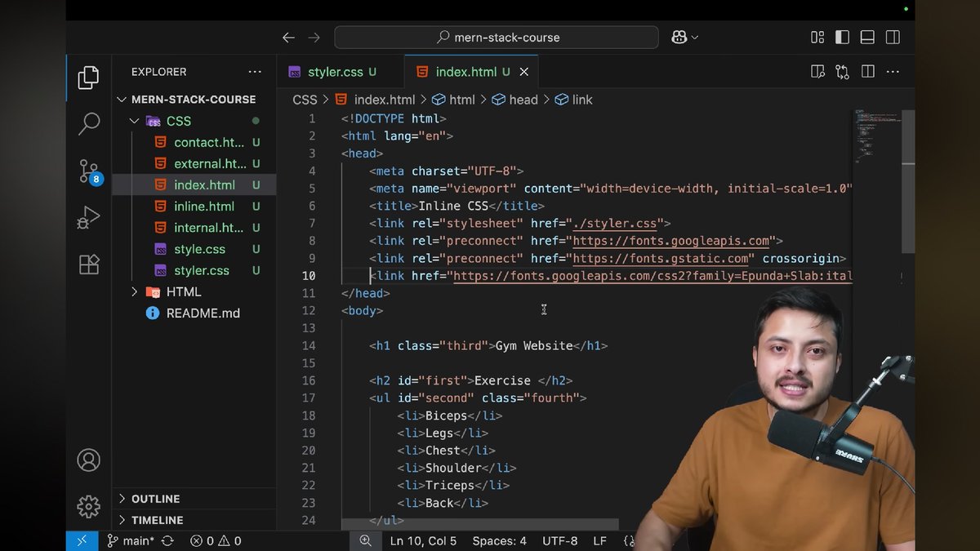This screenshot has width=980, height=551.
Task: Change indentation via Spaces: 4
Action: (x=499, y=540)
